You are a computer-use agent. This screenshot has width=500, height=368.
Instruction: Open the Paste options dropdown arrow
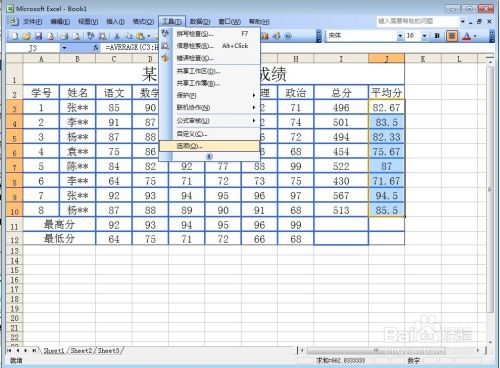click(x=148, y=36)
